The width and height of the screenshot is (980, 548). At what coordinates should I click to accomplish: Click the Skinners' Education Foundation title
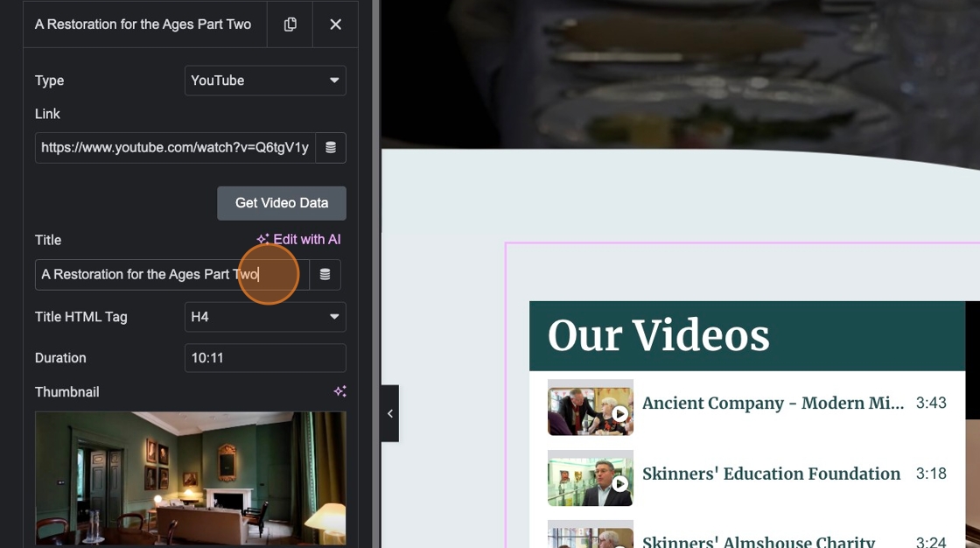(x=771, y=474)
